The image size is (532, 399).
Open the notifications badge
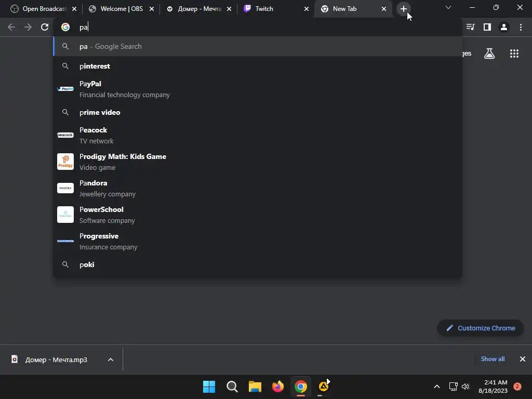tap(517, 387)
